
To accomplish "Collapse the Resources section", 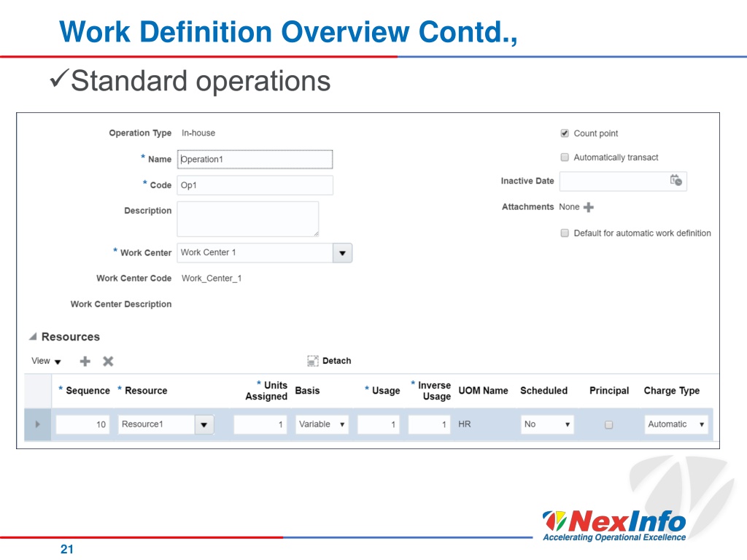I will (33, 337).
